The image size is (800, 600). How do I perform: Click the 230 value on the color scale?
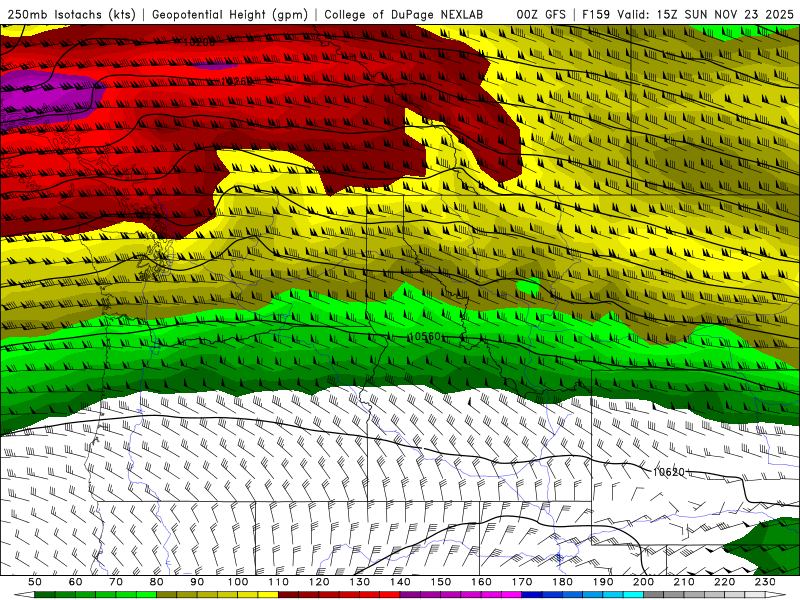pos(765,582)
